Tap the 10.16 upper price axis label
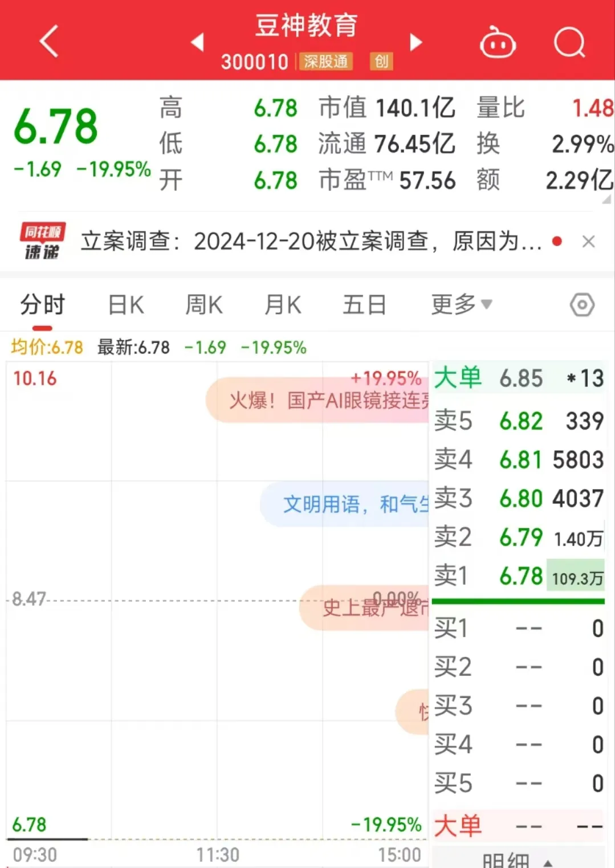615x868 pixels. tap(35, 378)
